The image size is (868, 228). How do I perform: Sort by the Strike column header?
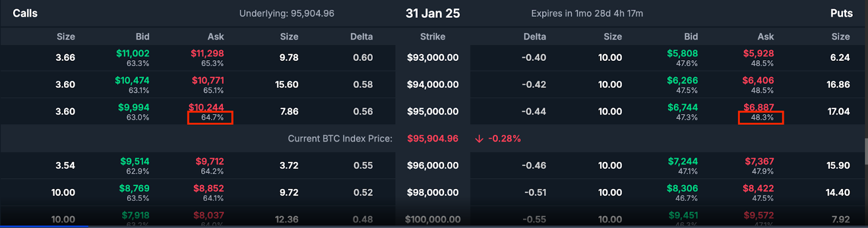432,37
